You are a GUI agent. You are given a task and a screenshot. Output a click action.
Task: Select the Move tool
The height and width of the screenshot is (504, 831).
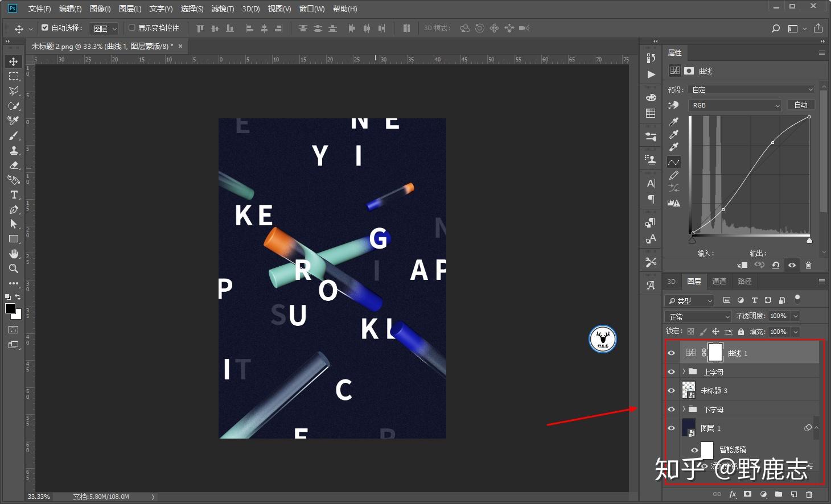click(x=14, y=61)
